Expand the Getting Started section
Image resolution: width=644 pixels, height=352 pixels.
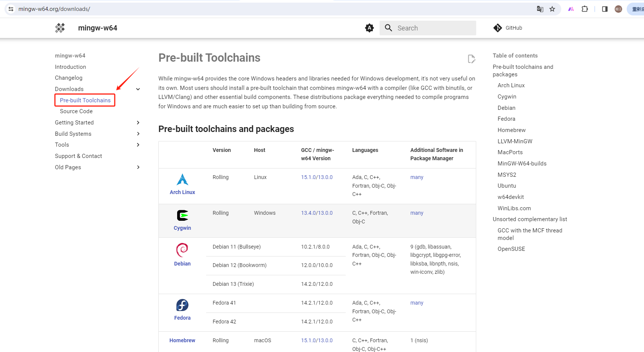(138, 123)
